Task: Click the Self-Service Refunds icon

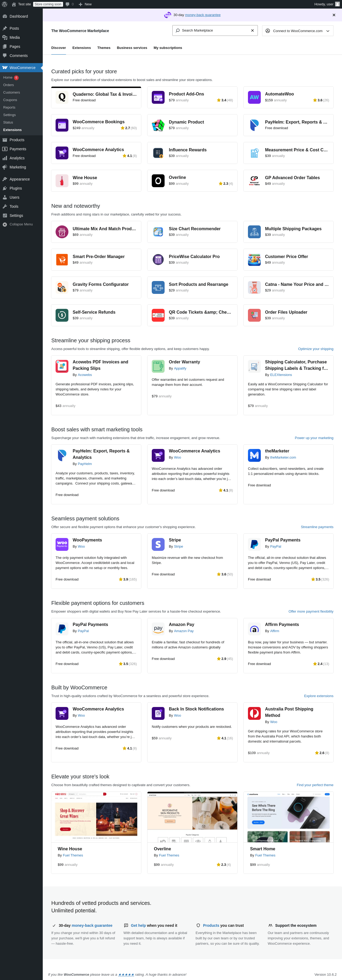Action: 62,315
